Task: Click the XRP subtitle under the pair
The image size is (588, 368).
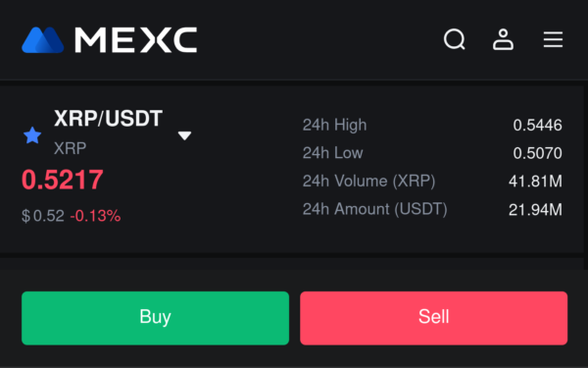Action: [x=71, y=148]
